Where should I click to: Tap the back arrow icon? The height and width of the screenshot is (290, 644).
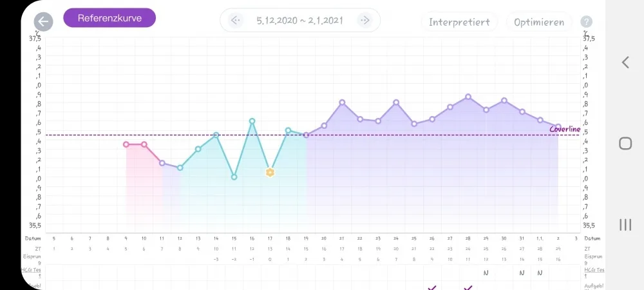click(x=43, y=22)
